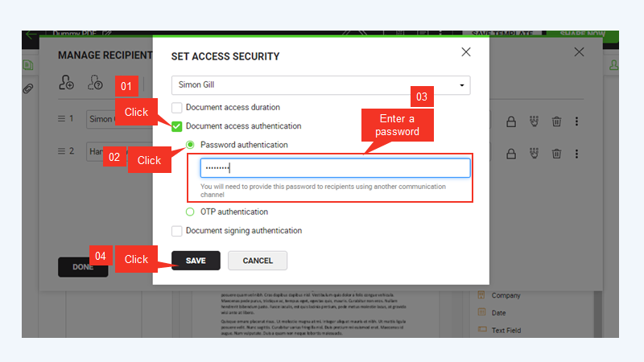644x362 pixels.
Task: Open access security lock for recipient 2
Action: 511,154
